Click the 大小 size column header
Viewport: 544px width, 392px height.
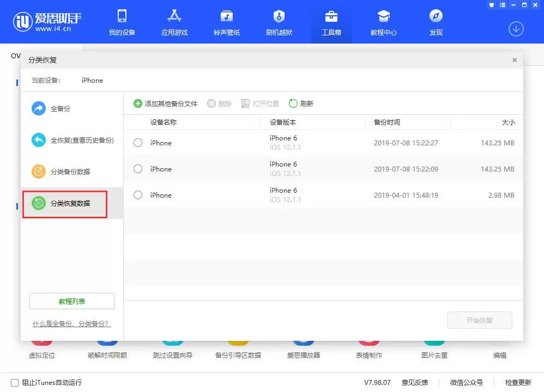coord(508,122)
